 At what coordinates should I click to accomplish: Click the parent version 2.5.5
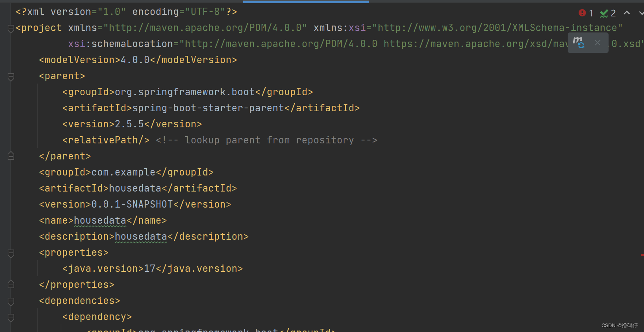click(x=129, y=124)
